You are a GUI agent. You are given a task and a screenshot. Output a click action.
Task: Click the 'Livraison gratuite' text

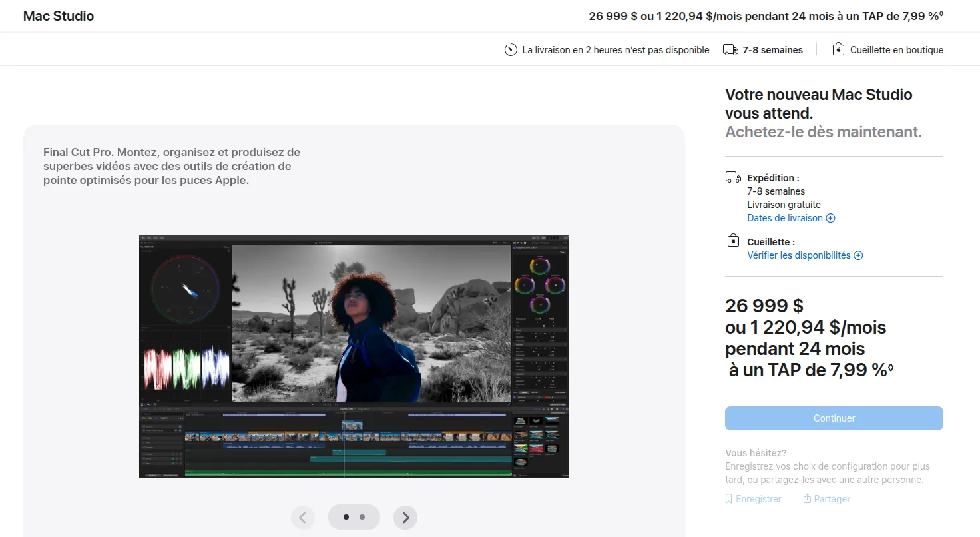[x=784, y=205]
